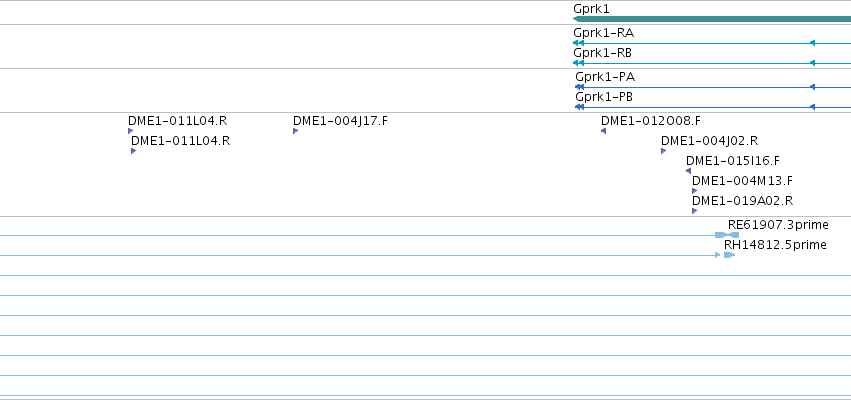This screenshot has width=851, height=400.
Task: Open the Gprk1-PB protein label
Action: (x=604, y=97)
